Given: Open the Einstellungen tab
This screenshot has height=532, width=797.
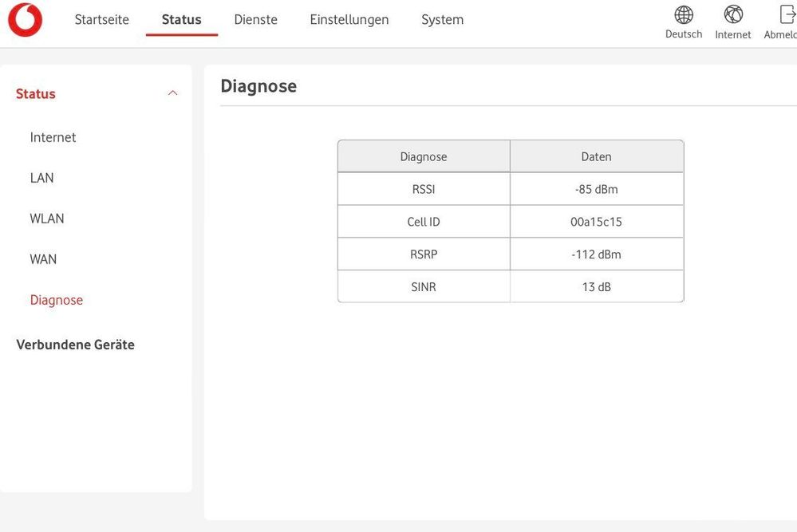Looking at the screenshot, I should coord(349,20).
